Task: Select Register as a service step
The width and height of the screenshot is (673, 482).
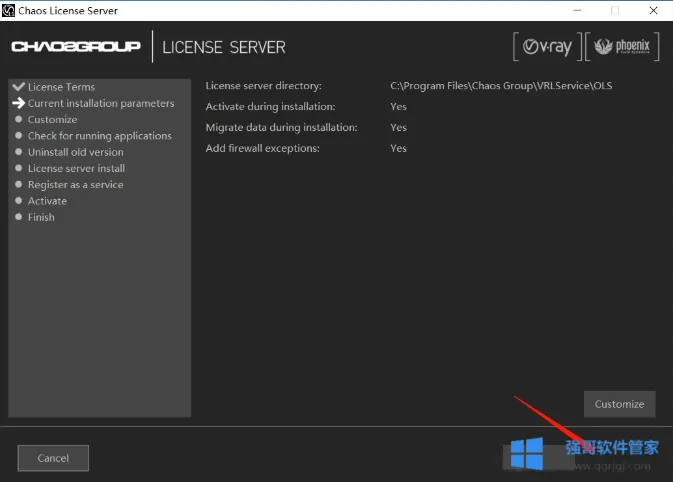Action: click(x=76, y=185)
